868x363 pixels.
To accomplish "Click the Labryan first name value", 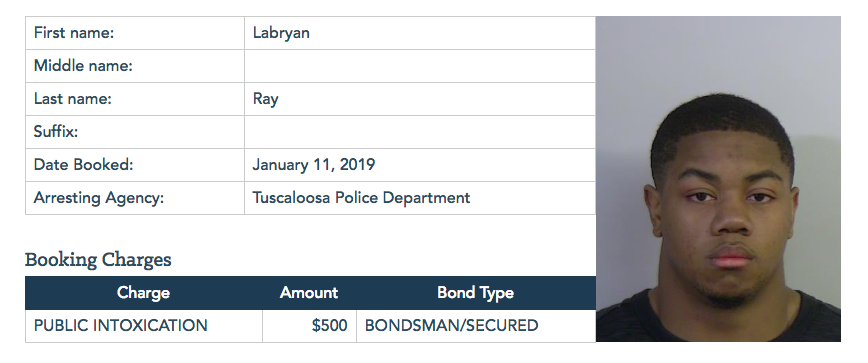I will pos(281,33).
